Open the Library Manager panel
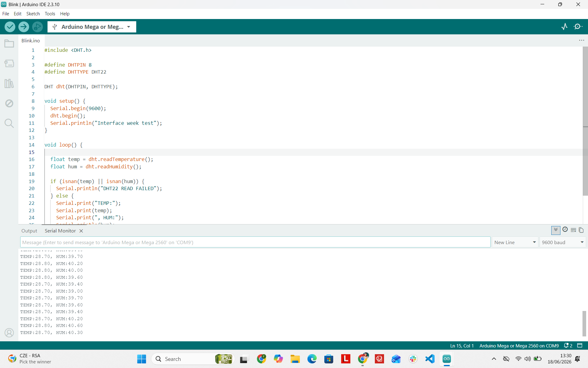The width and height of the screenshot is (588, 368). pos(9,83)
